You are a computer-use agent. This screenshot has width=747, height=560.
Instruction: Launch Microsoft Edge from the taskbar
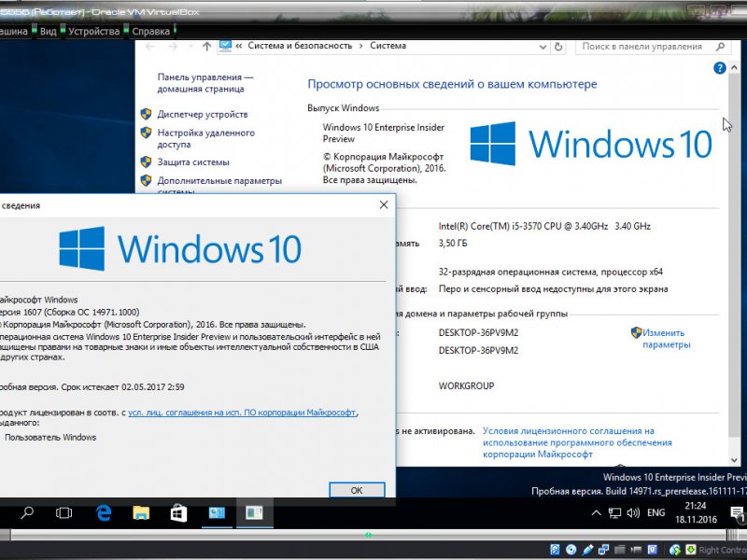(x=103, y=512)
